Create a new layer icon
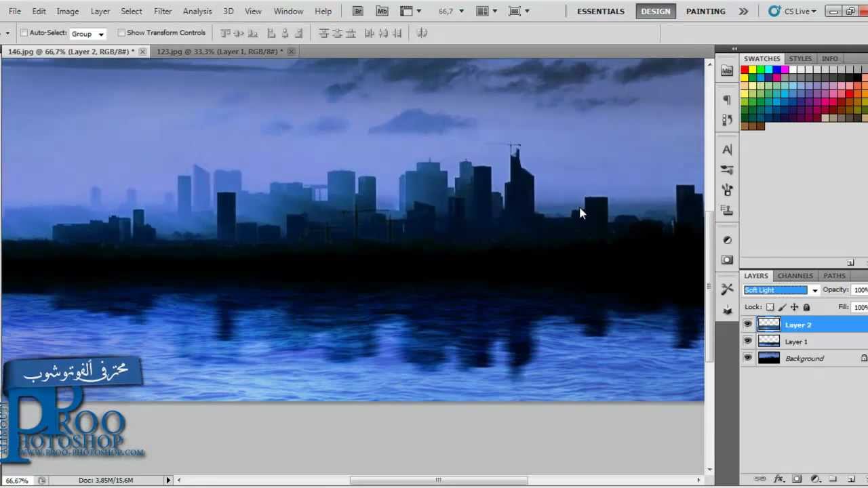The image size is (868, 488). 851,479
